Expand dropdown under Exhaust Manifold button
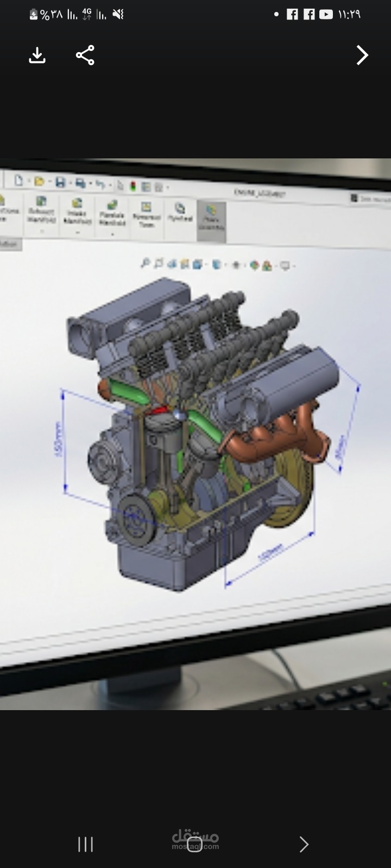 click(42, 232)
